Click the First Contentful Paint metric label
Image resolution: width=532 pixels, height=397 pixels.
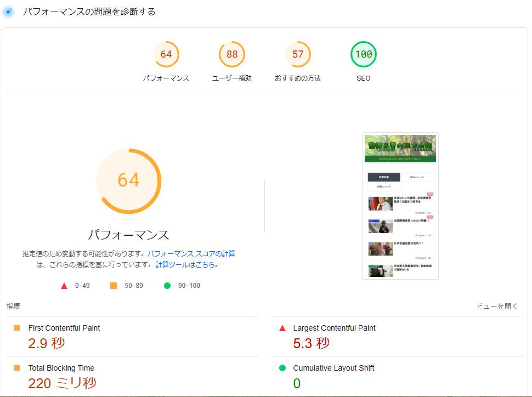(x=64, y=328)
